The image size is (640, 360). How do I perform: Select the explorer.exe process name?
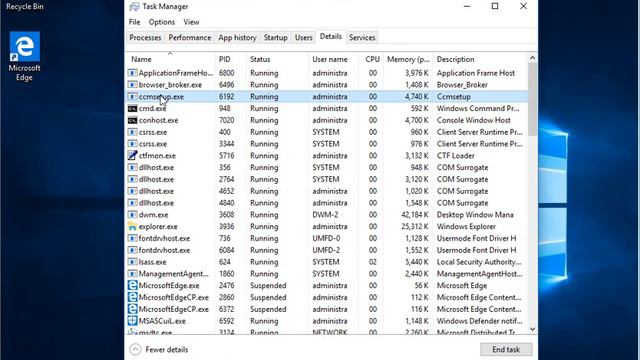pos(158,227)
